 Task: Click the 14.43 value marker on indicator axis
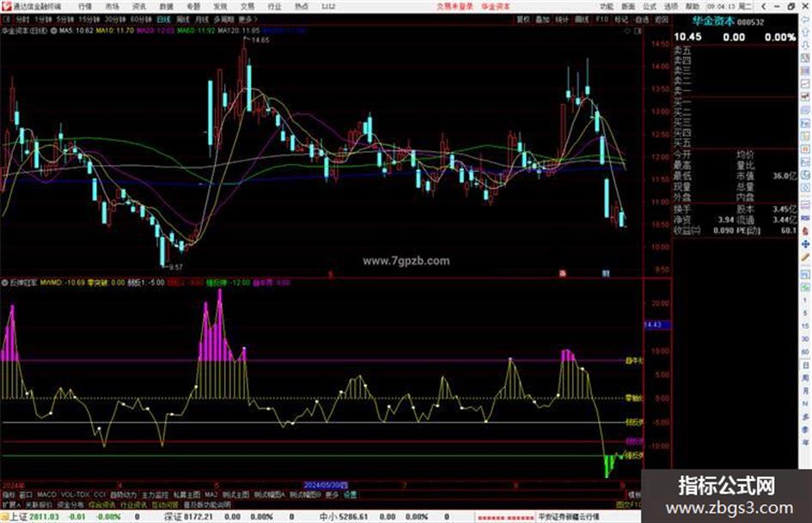click(656, 325)
